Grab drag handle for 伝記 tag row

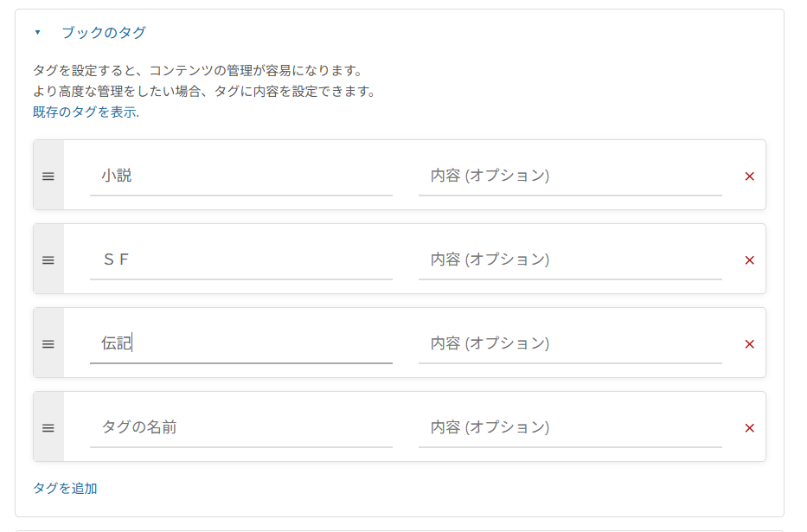tap(48, 343)
